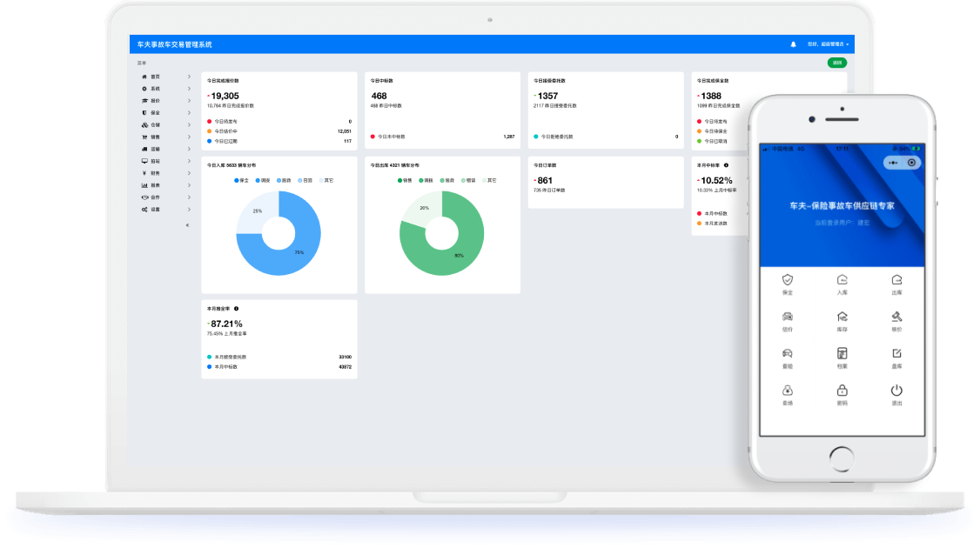Tap the 库存 house icon on the phone
Image resolution: width=980 pixels, height=548 pixels.
[842, 317]
